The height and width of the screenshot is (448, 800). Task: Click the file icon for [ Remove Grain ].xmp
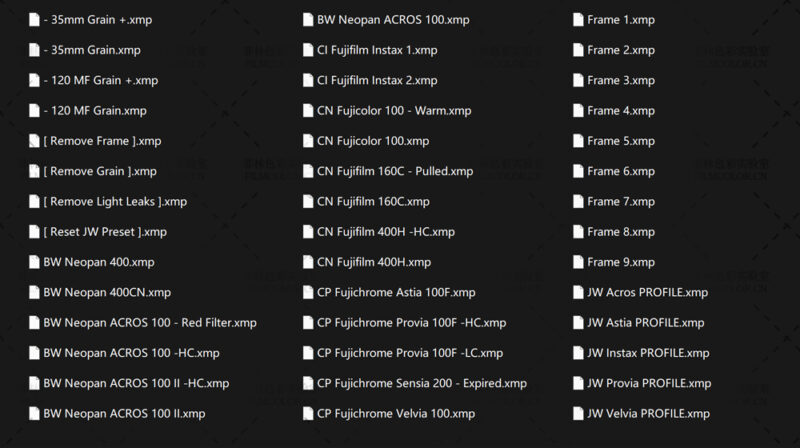tap(35, 171)
